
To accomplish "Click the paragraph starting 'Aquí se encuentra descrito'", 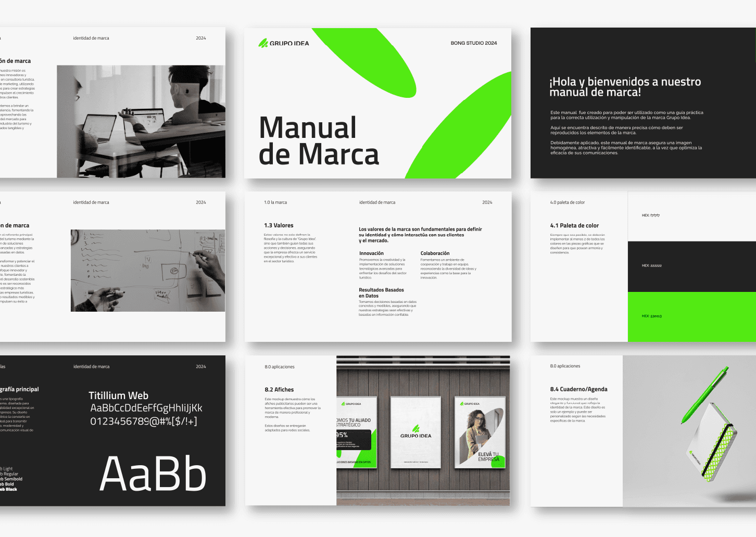I will 616,130.
